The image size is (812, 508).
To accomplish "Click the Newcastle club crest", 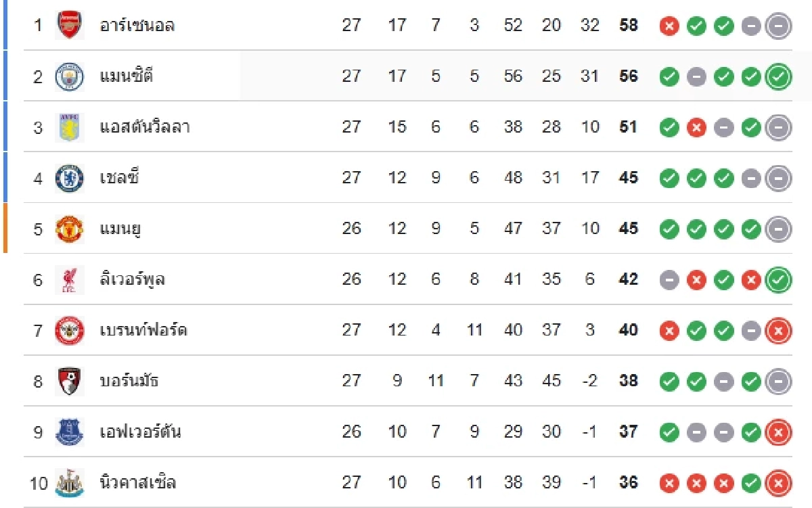I will click(x=69, y=482).
